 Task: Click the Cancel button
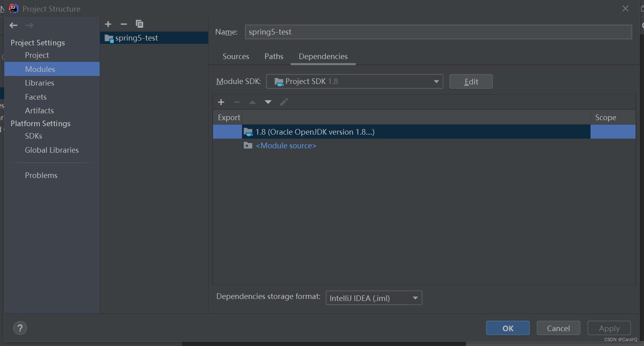[558, 328]
